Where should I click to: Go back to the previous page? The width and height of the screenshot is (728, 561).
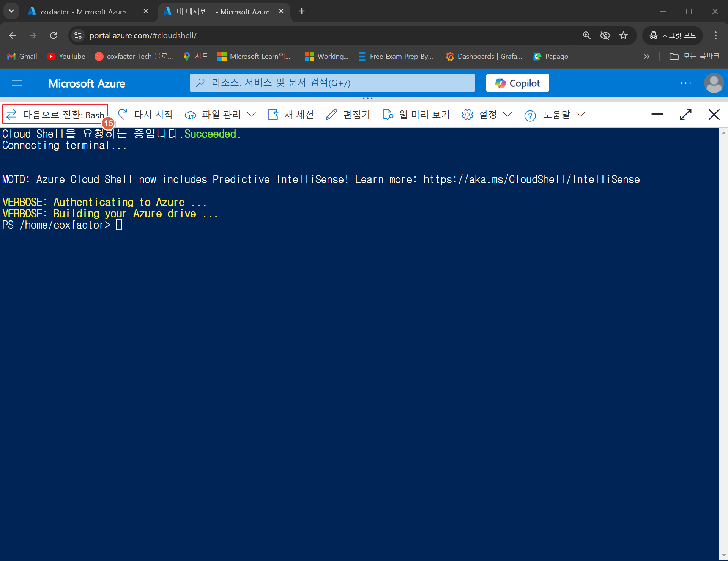13,35
